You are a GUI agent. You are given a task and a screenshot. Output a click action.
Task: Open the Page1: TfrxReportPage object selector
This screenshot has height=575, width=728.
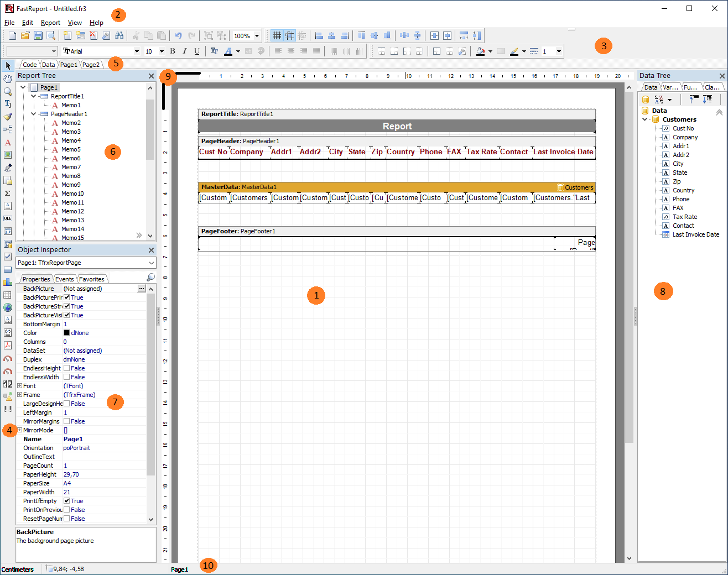[86, 263]
